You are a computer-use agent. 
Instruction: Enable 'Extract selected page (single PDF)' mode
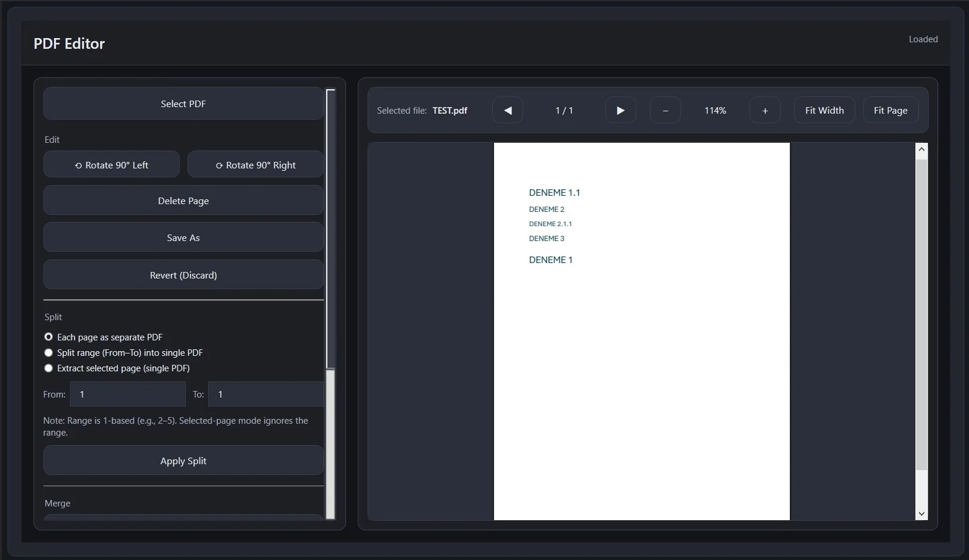click(x=48, y=368)
